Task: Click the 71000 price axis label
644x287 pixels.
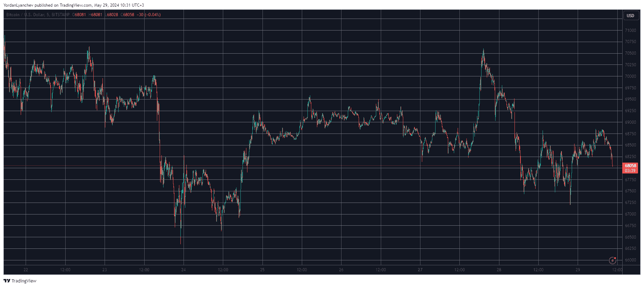Action: [x=630, y=30]
